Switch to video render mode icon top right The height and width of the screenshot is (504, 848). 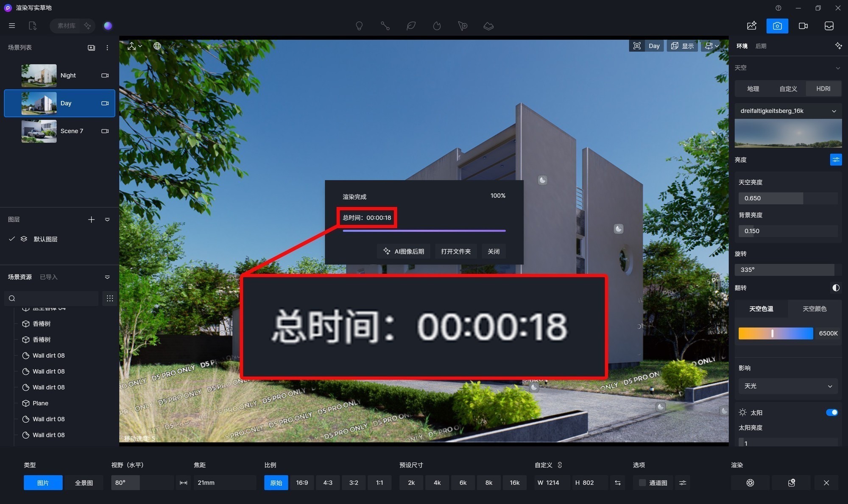click(x=803, y=26)
